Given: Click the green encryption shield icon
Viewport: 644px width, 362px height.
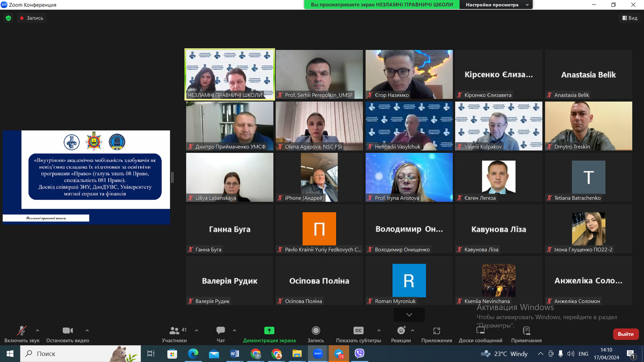Looking at the screenshot, I should point(8,18).
